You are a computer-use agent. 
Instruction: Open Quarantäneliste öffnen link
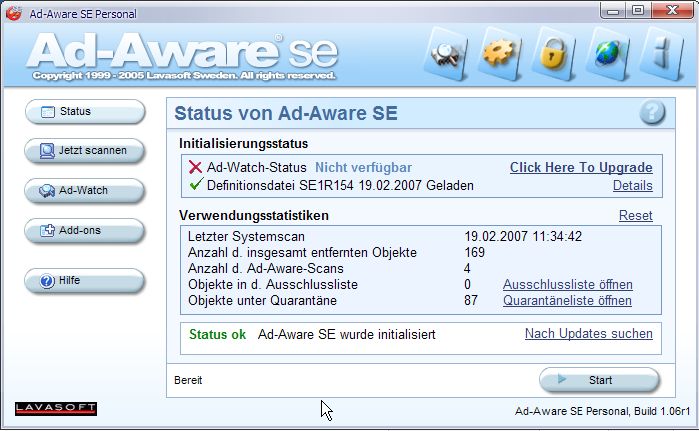tap(567, 300)
